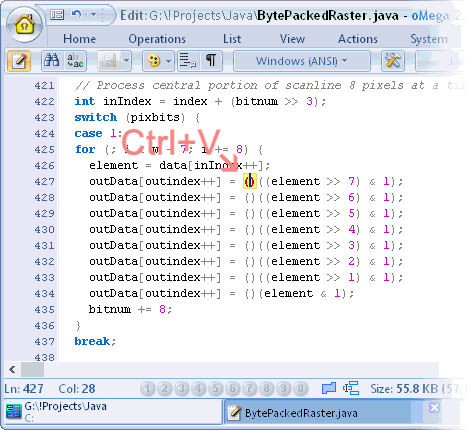Select bookmark number 5 in status bar
The image size is (470, 430).
215,388
